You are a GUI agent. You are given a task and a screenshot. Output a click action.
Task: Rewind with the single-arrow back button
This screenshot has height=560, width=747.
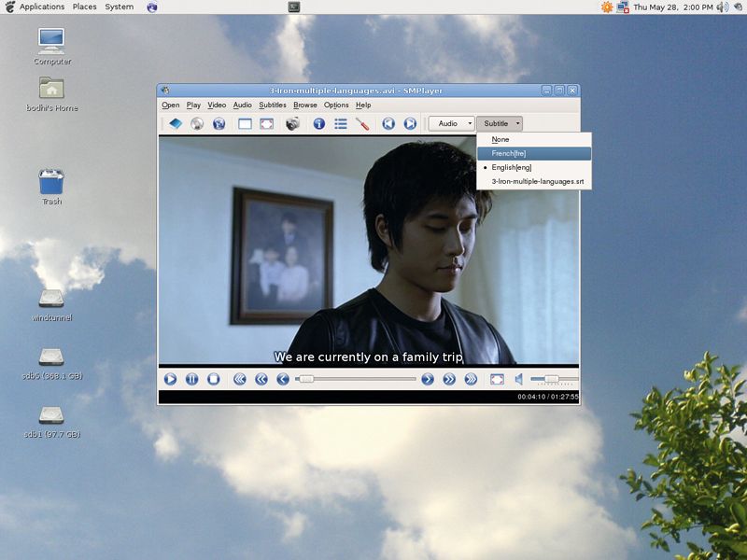(x=283, y=379)
